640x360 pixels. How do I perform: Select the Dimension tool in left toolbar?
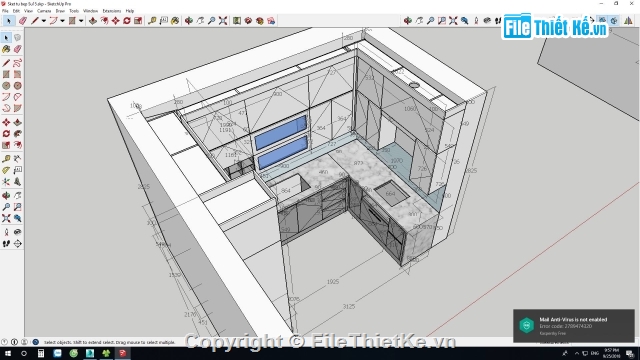pyautogui.click(x=18, y=159)
